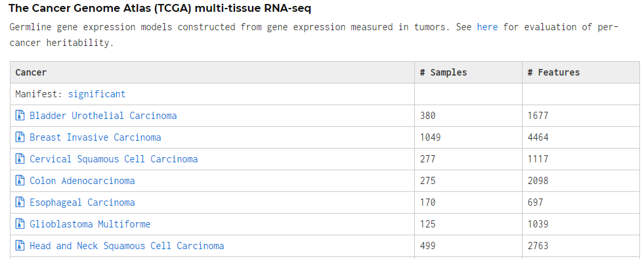Screen dimensions: 644x259
Task: Click the archive icon beside Glioblastoma Multiforme
Action: pyautogui.click(x=20, y=224)
